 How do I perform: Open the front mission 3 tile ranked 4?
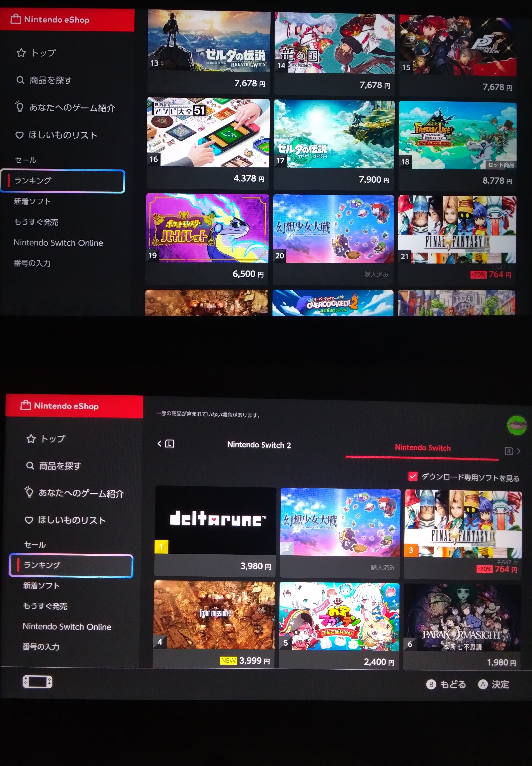click(214, 624)
